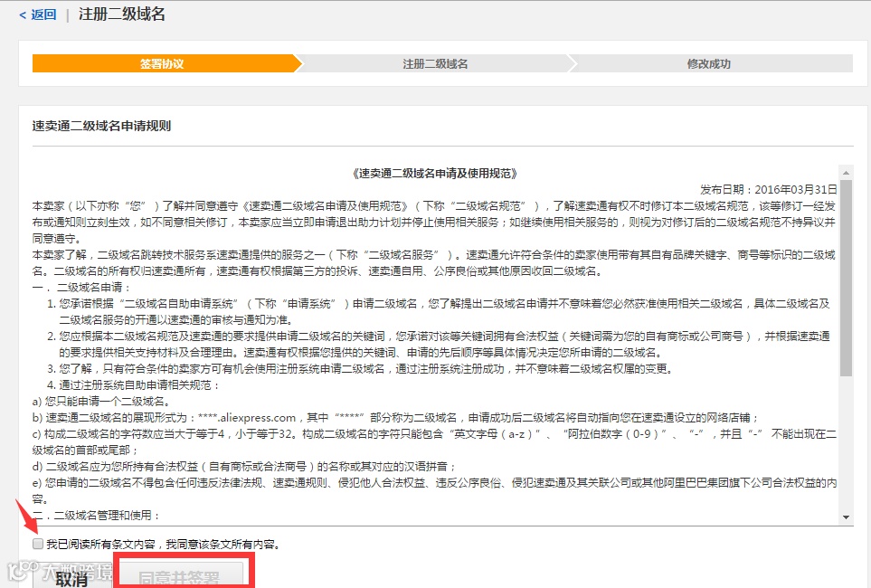This screenshot has height=588, width=871.
Task: Click the scrollbar up arrow of the agreement panel
Action: [846, 172]
